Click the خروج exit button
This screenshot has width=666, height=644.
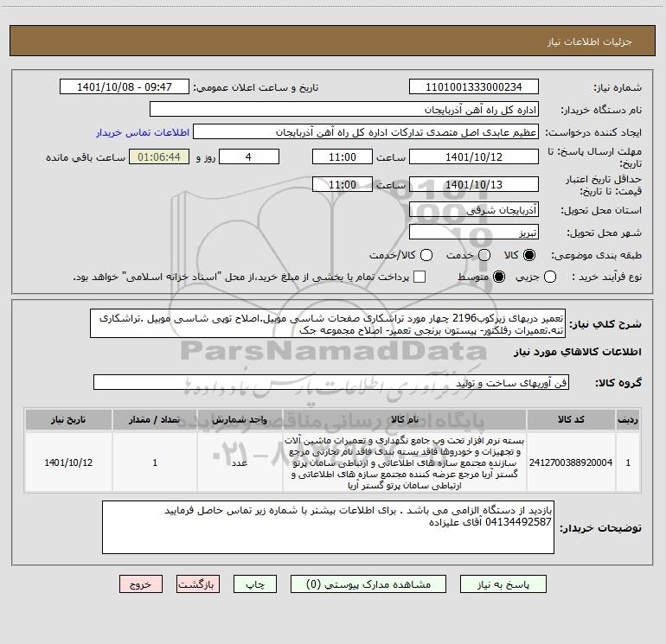(x=141, y=584)
